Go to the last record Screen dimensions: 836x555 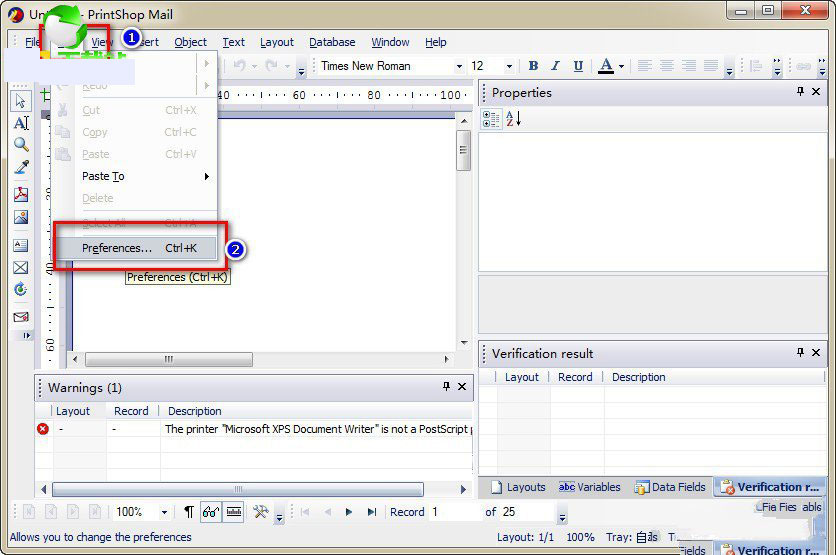click(x=372, y=512)
